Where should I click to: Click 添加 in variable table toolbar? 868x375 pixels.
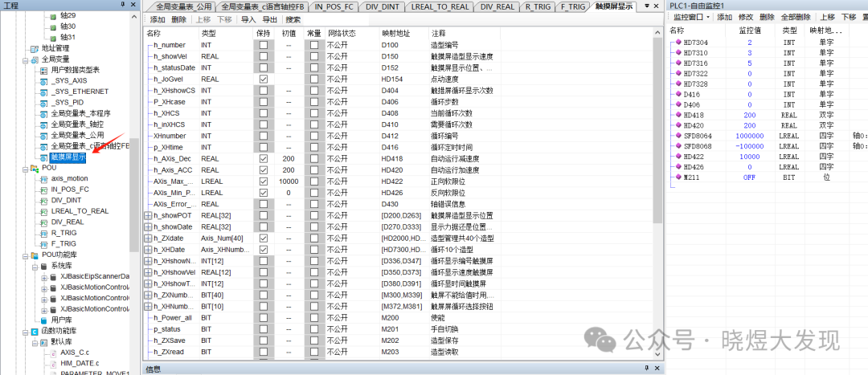[158, 19]
